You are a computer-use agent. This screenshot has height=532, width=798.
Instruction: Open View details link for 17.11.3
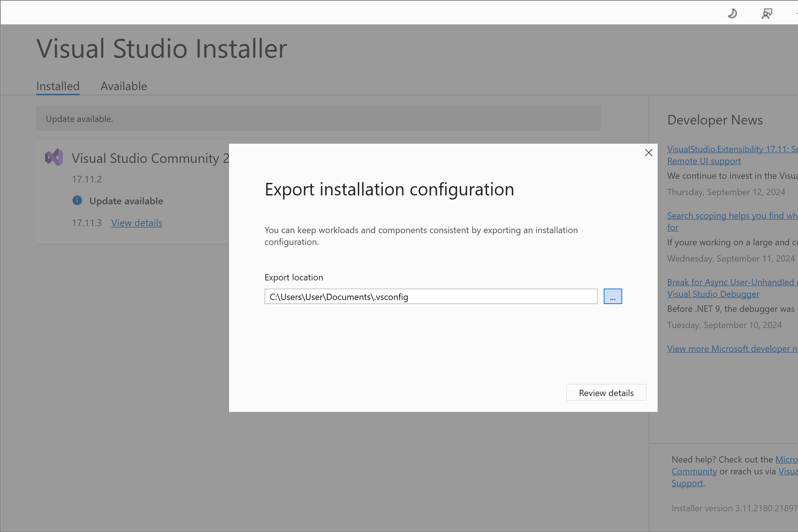137,223
